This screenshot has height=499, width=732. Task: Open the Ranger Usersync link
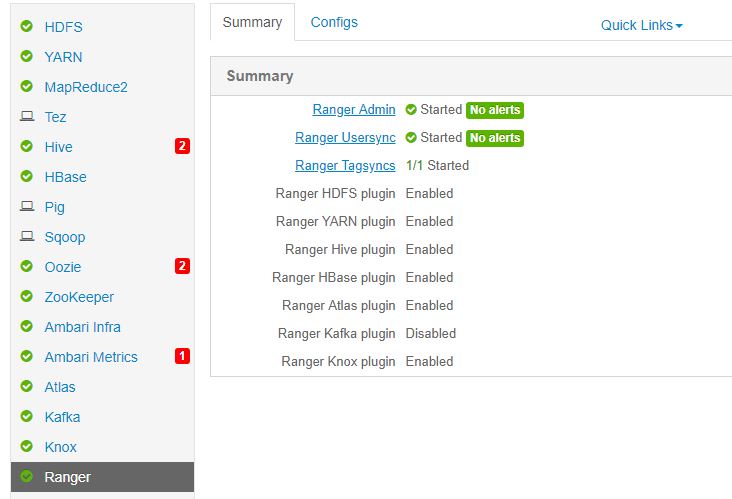point(345,138)
